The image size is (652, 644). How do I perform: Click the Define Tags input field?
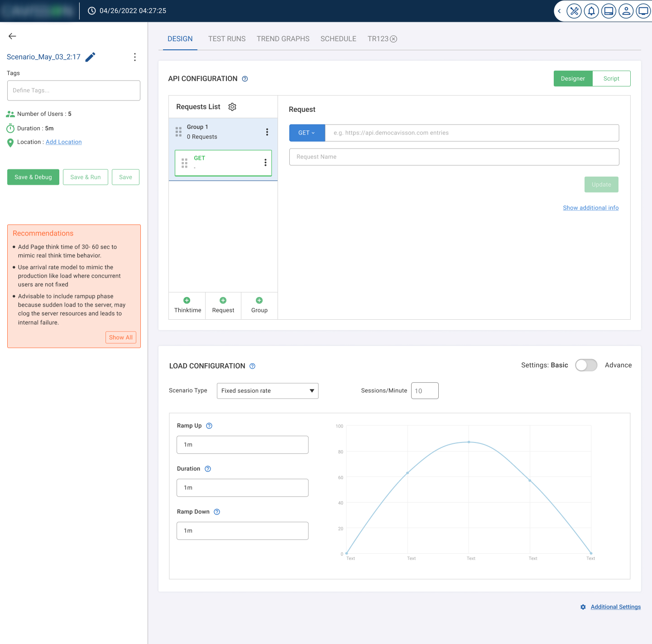tap(74, 91)
